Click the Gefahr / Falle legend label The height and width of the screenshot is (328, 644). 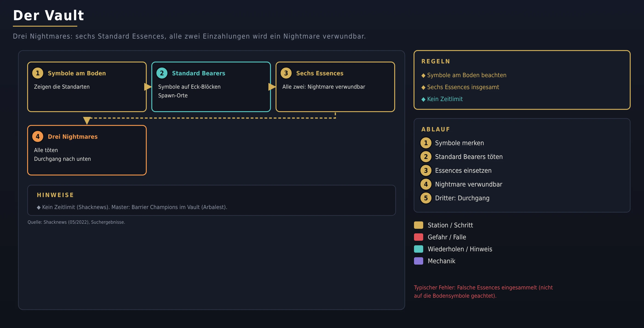click(x=447, y=237)
